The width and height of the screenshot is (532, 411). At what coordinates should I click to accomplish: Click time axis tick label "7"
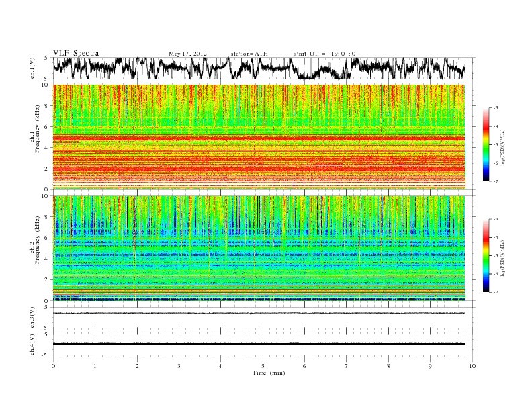(347, 366)
